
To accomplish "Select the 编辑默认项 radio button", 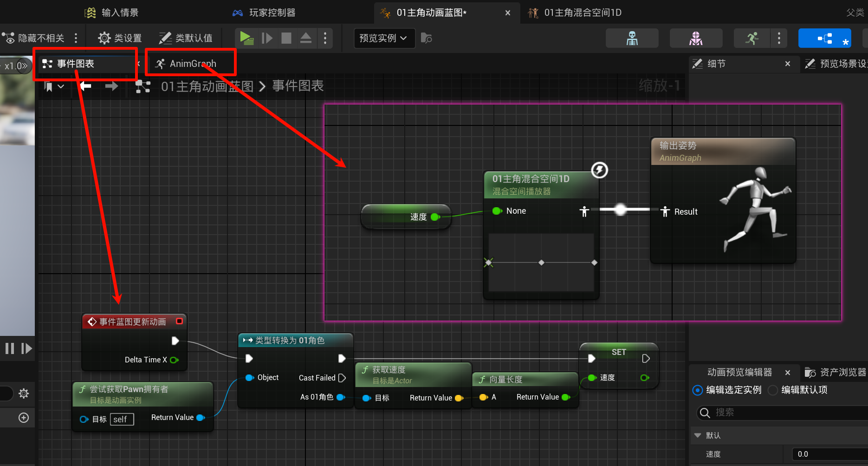I will 773,390.
